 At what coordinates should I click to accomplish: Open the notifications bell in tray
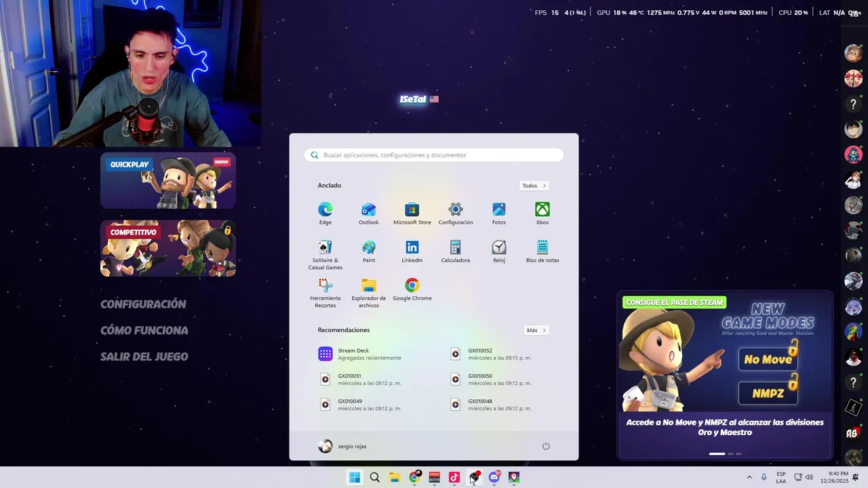[856, 477]
